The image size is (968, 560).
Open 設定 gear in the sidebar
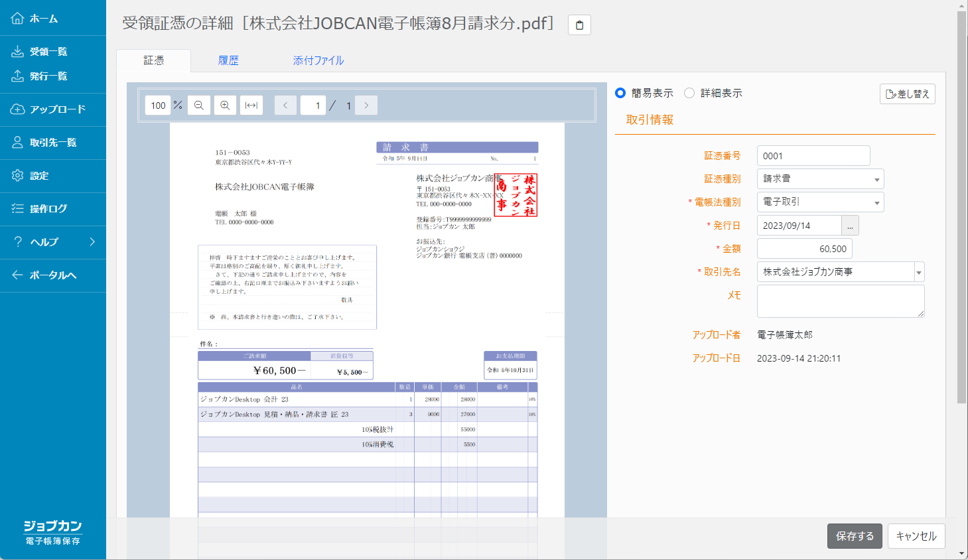coord(18,176)
